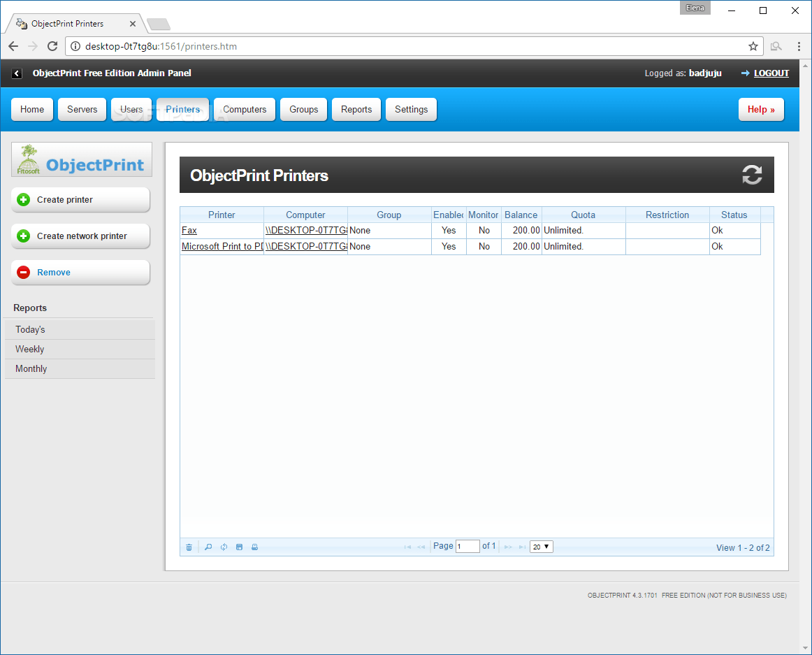This screenshot has height=655, width=812.
Task: Sort by Restriction column header
Action: pyautogui.click(x=667, y=215)
